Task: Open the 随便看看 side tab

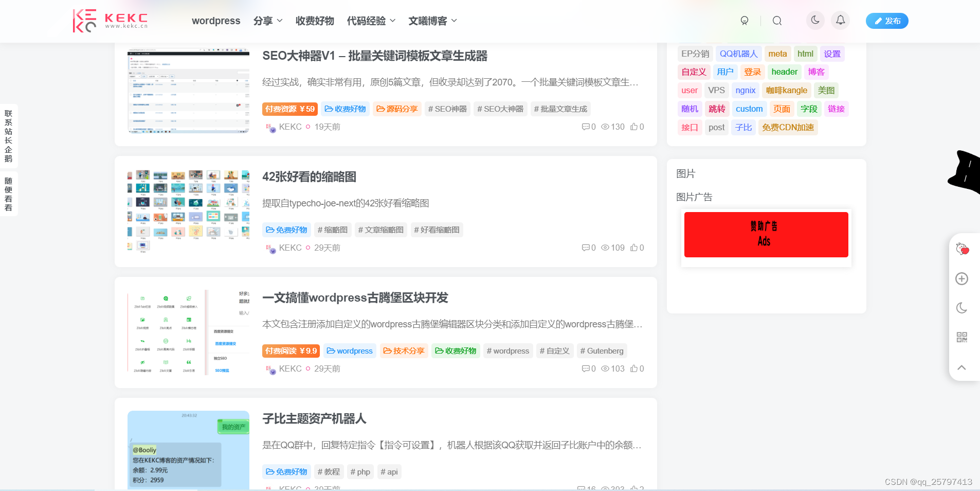Action: [x=8, y=194]
